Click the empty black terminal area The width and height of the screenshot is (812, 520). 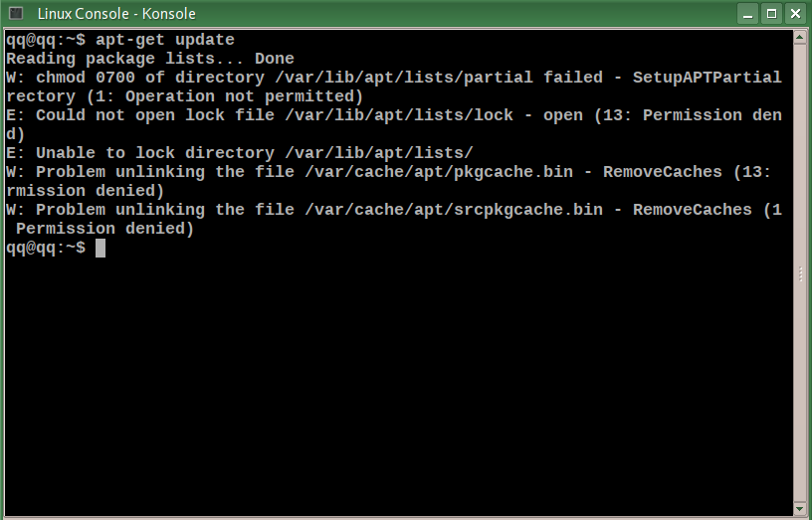click(399, 383)
